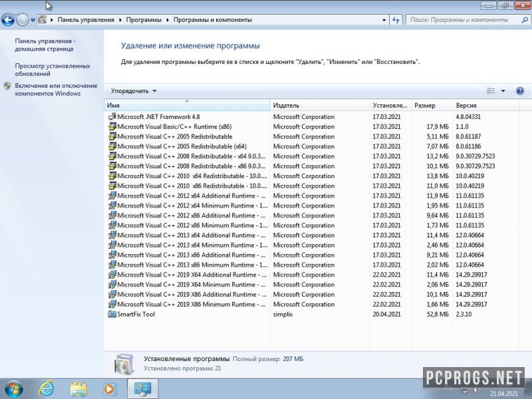532x399 pixels.
Task: Click the installed programs details icon
Action: point(124,364)
